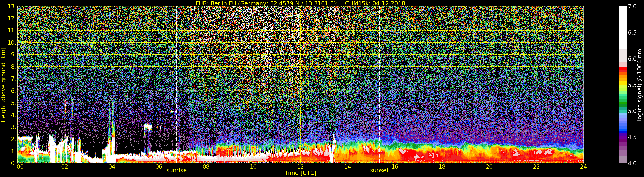Click the '16' time axis tick label

point(395,166)
